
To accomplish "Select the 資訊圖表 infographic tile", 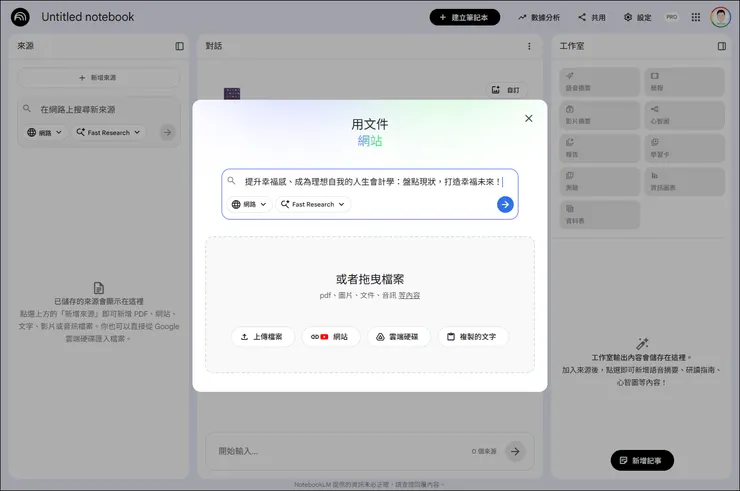I will click(x=684, y=181).
